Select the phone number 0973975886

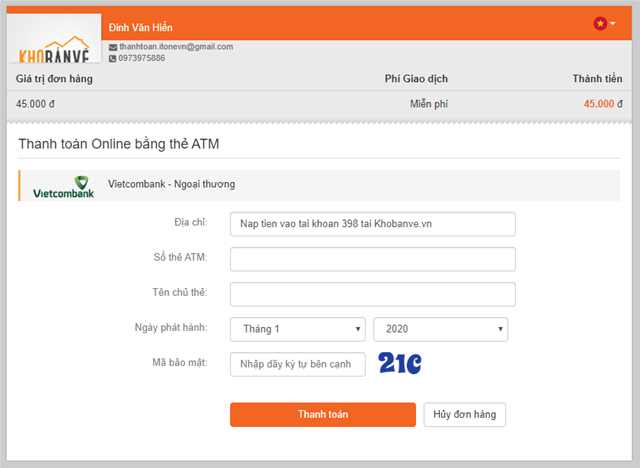(142, 58)
